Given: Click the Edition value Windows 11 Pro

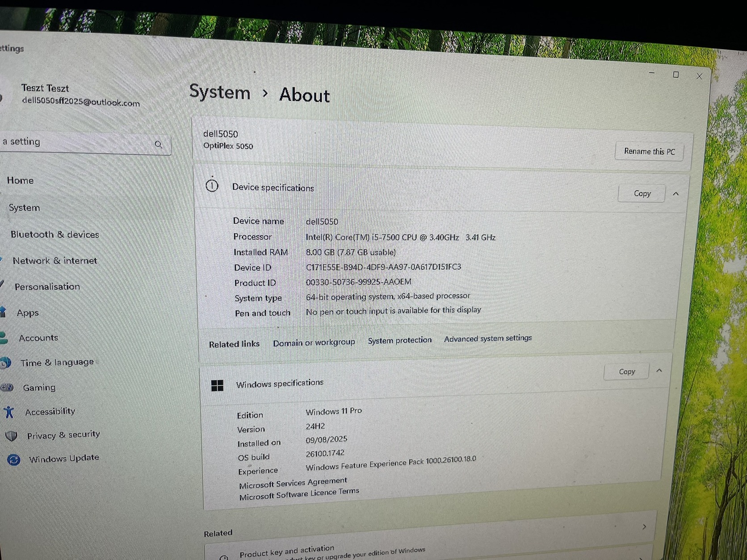Looking at the screenshot, I should click(x=334, y=411).
